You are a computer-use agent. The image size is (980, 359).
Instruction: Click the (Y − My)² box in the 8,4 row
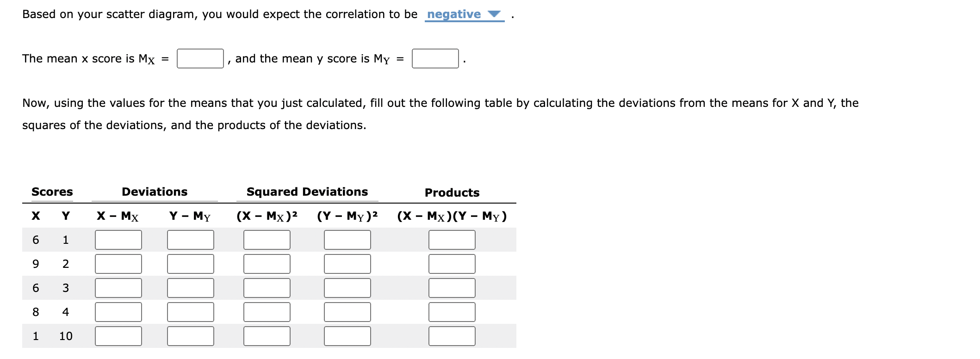(348, 312)
